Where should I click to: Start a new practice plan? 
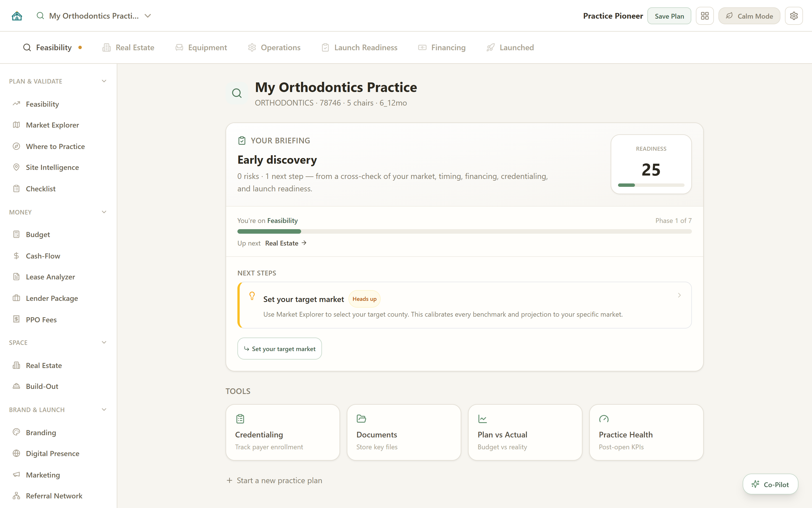(x=274, y=480)
